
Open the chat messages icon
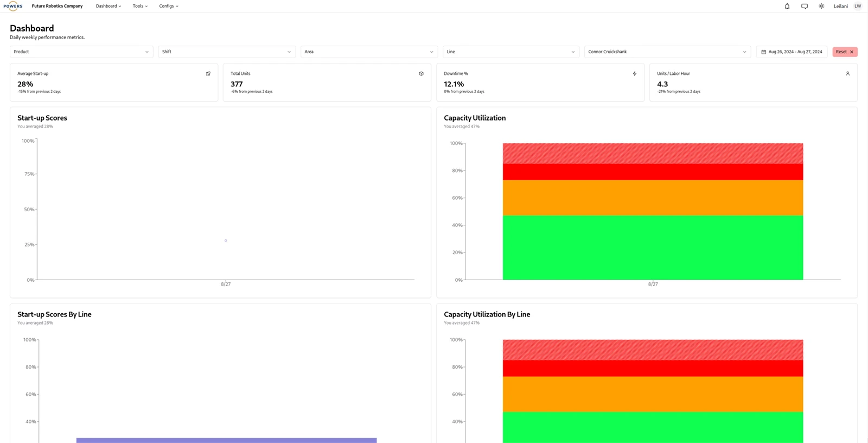coord(805,7)
